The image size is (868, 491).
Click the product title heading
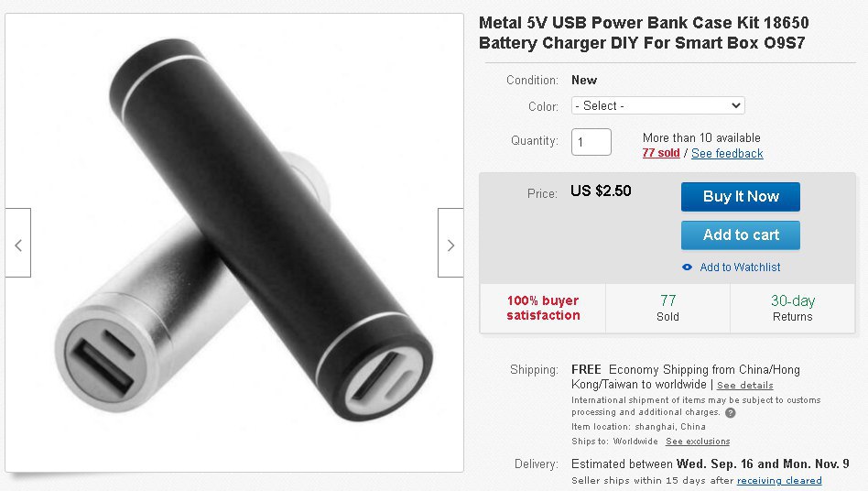click(644, 33)
